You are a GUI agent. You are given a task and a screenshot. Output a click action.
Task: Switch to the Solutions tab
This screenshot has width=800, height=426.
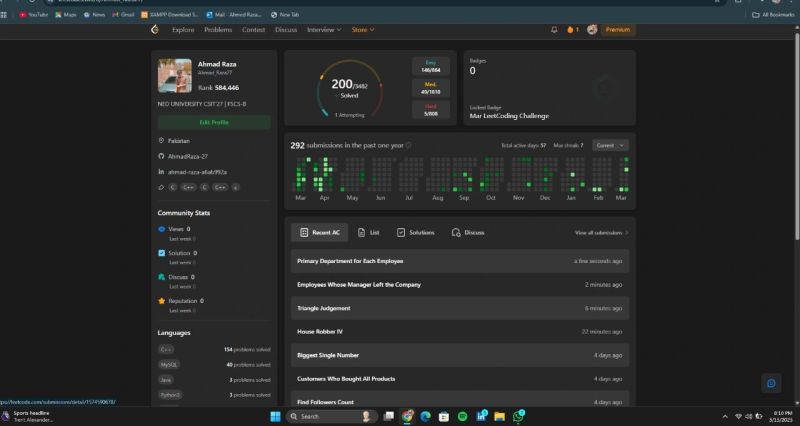click(x=415, y=232)
